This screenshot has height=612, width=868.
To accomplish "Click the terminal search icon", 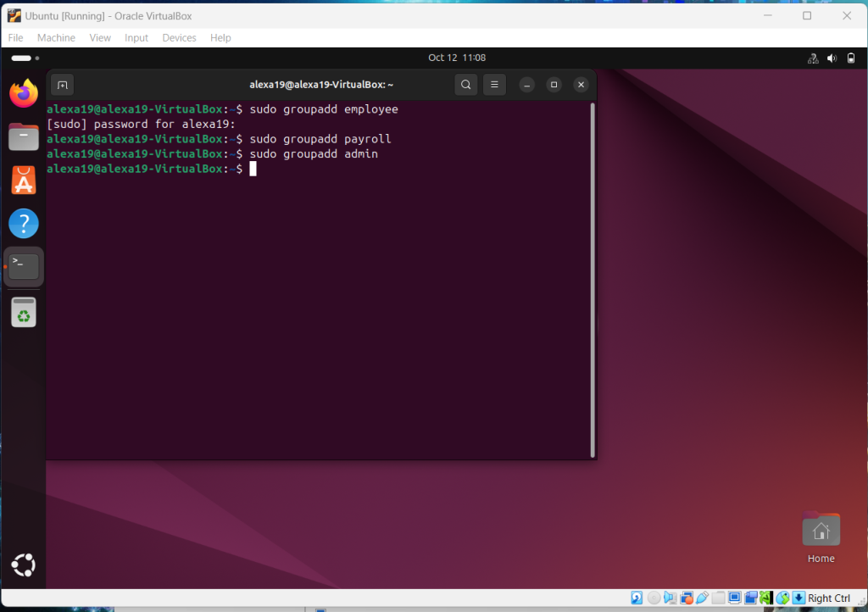I will coord(465,85).
